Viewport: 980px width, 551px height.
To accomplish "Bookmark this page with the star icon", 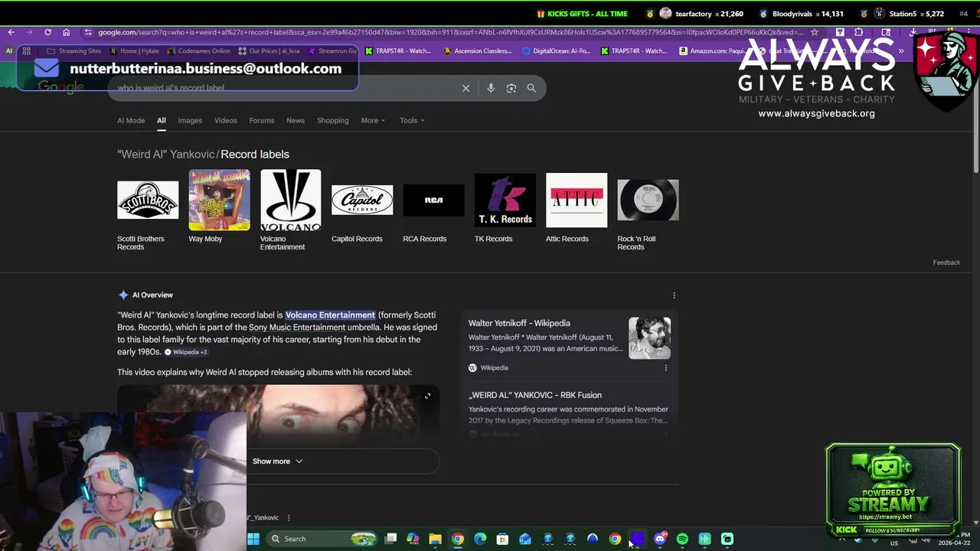I will (815, 32).
